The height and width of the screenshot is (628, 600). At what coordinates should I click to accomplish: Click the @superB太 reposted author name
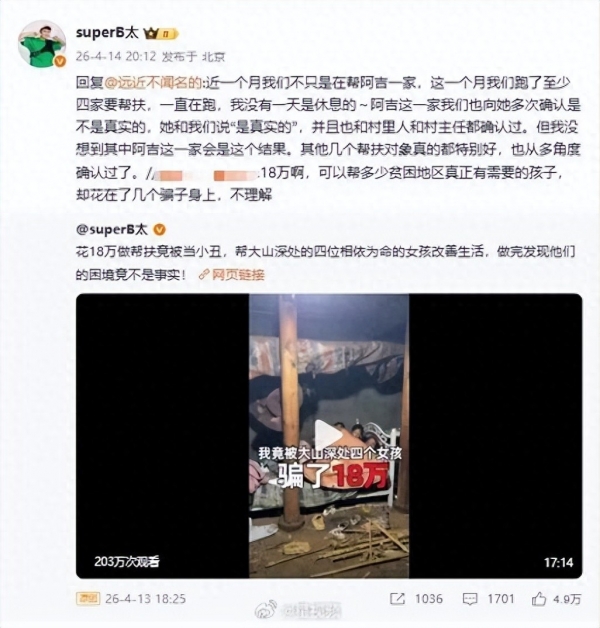(x=112, y=229)
